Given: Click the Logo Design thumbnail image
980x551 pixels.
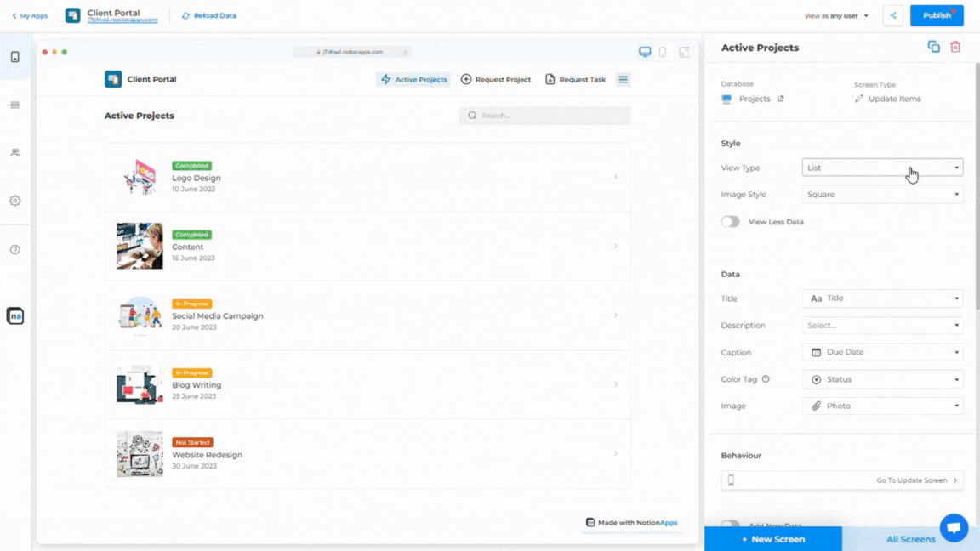Looking at the screenshot, I should [x=140, y=178].
